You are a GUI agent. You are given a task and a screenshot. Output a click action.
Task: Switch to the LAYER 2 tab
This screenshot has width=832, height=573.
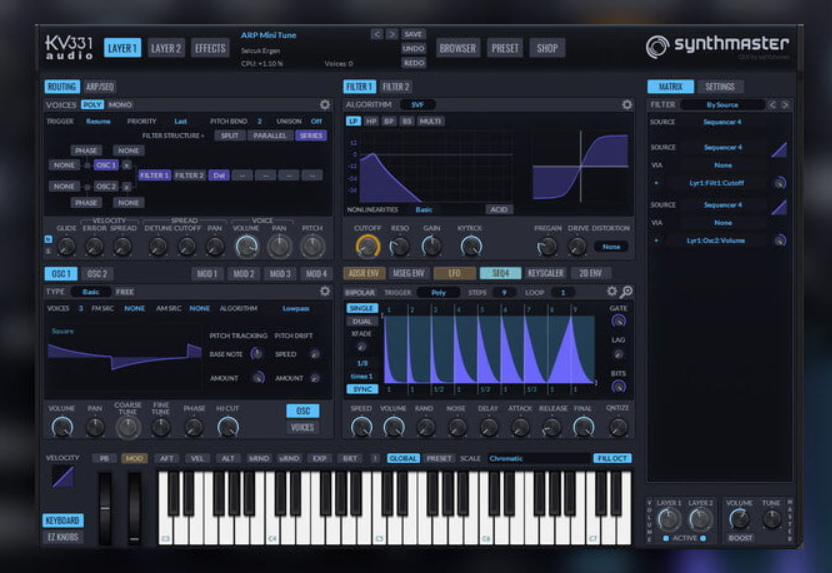pos(166,48)
